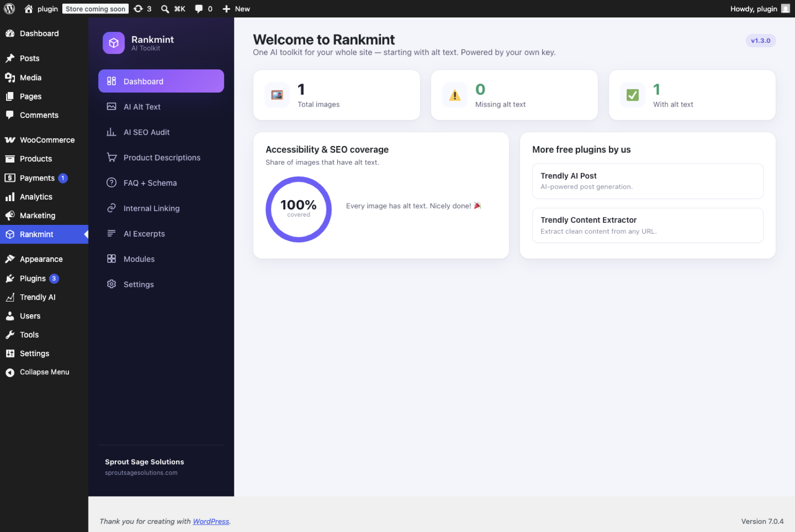Open the New content dropdown label

(x=243, y=9)
